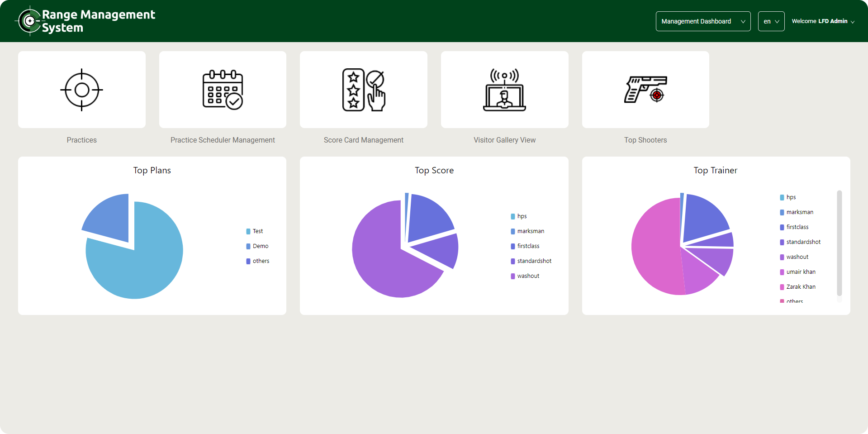868x434 pixels.
Task: Click the Score Card Management label
Action: (x=363, y=140)
